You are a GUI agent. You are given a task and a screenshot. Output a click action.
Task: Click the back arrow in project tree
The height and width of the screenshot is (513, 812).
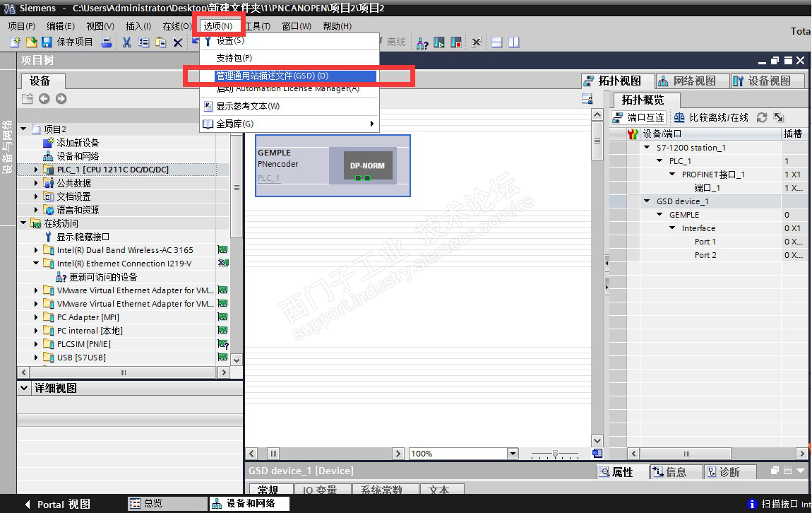click(x=44, y=98)
